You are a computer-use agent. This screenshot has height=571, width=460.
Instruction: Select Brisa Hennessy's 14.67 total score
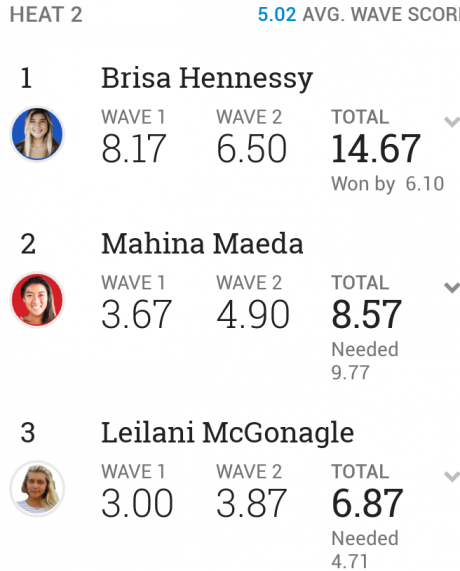pos(376,149)
